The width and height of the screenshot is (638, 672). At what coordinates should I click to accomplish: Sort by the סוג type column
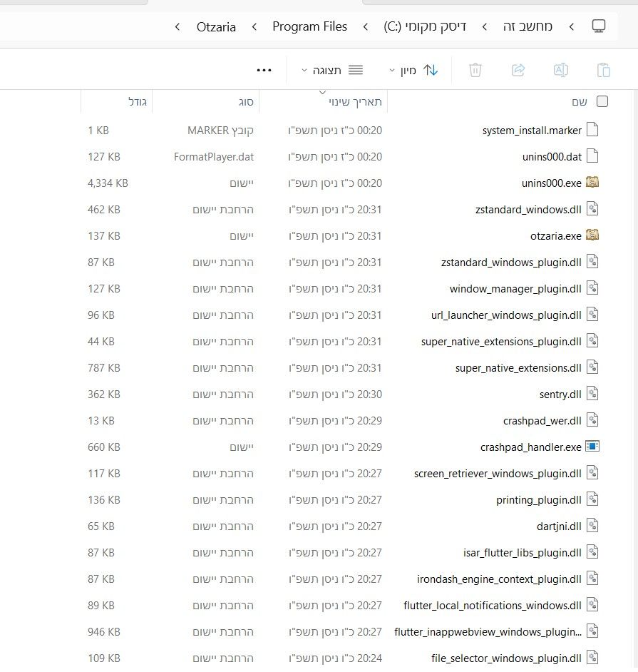point(246,102)
